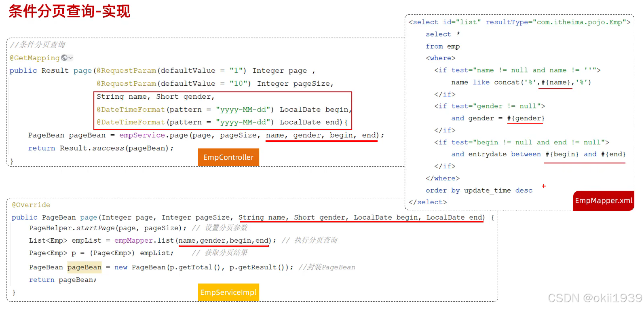Click the purple empService field in EmpController
This screenshot has height=309, width=644.
click(x=142, y=135)
